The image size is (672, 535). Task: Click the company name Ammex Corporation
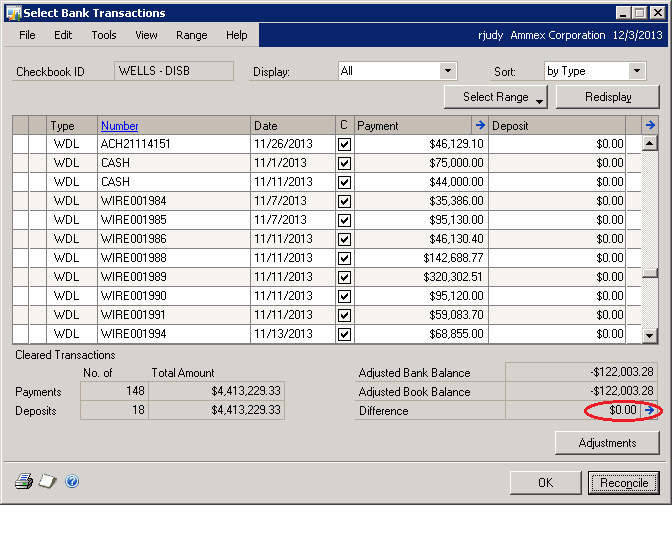pos(558,35)
